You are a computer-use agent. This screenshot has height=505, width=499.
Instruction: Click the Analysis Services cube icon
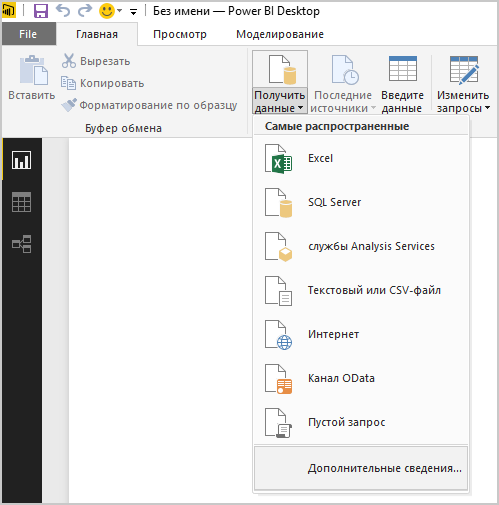tap(278, 247)
